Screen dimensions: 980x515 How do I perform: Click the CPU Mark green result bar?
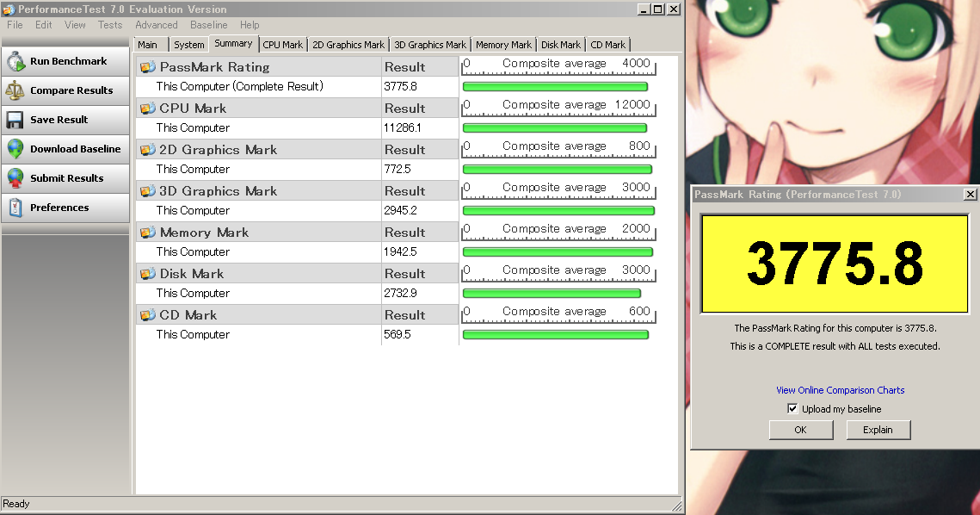click(x=554, y=128)
